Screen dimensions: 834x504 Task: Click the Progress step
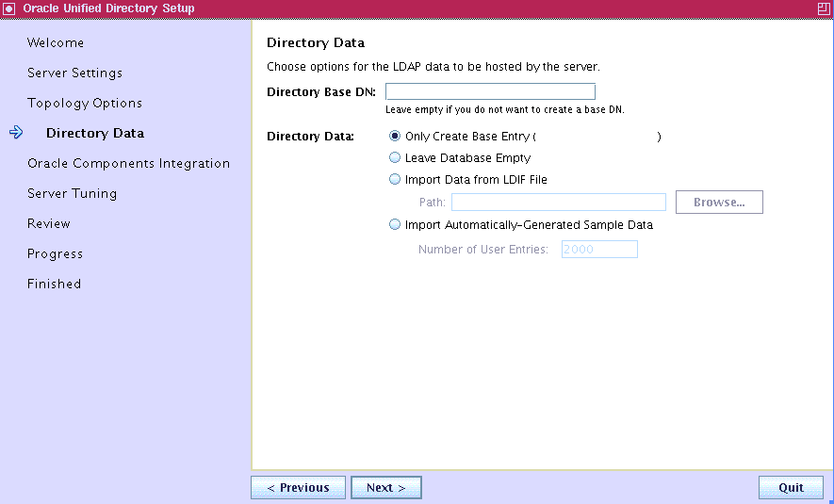point(56,254)
